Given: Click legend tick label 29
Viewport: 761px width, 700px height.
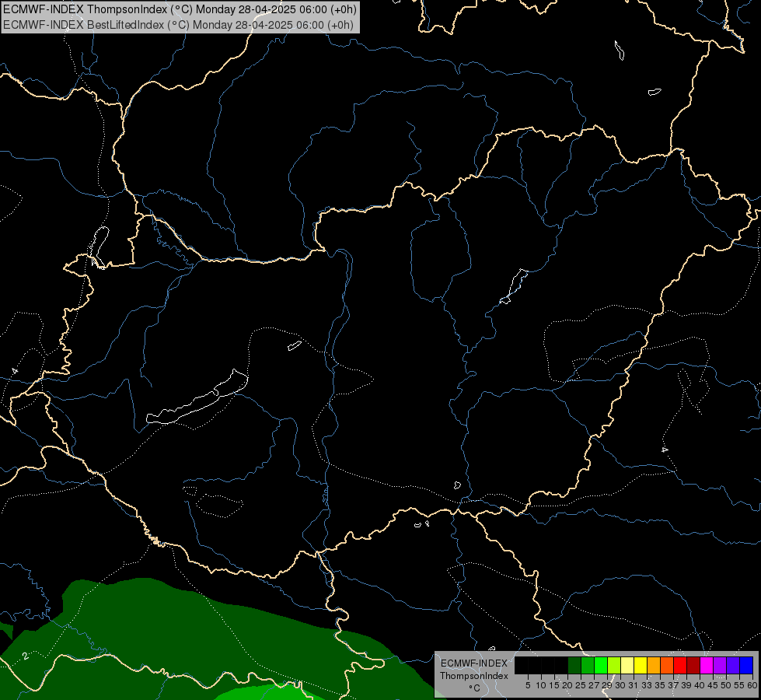Looking at the screenshot, I should (x=607, y=685).
